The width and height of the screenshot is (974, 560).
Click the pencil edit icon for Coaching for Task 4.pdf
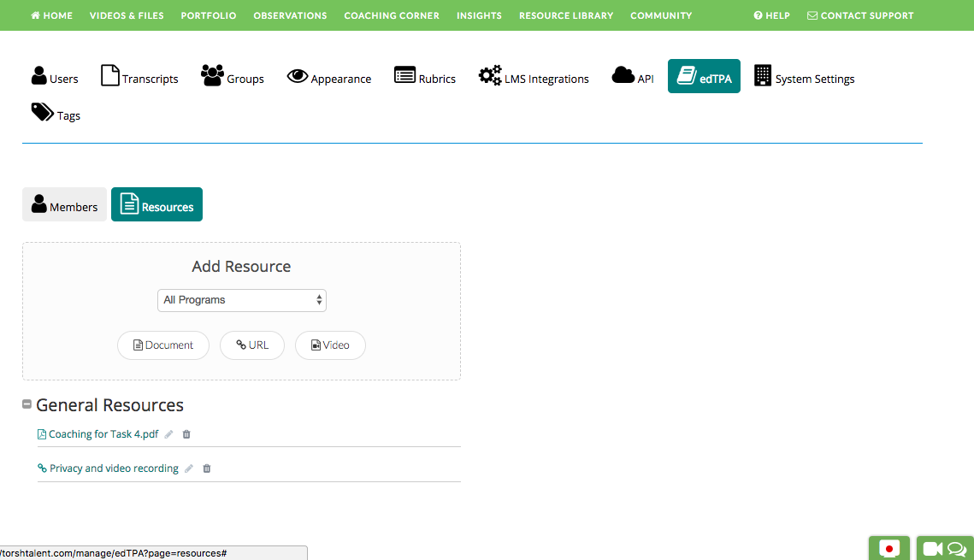(x=169, y=434)
